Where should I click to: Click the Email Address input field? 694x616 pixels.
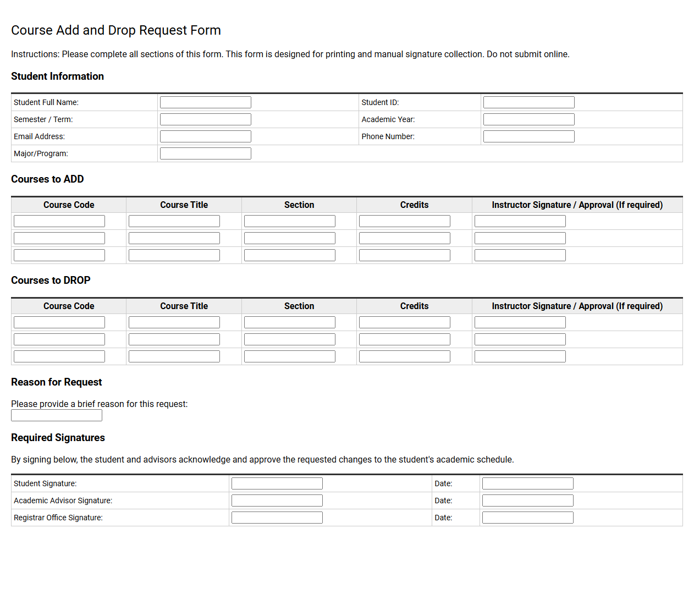(206, 136)
